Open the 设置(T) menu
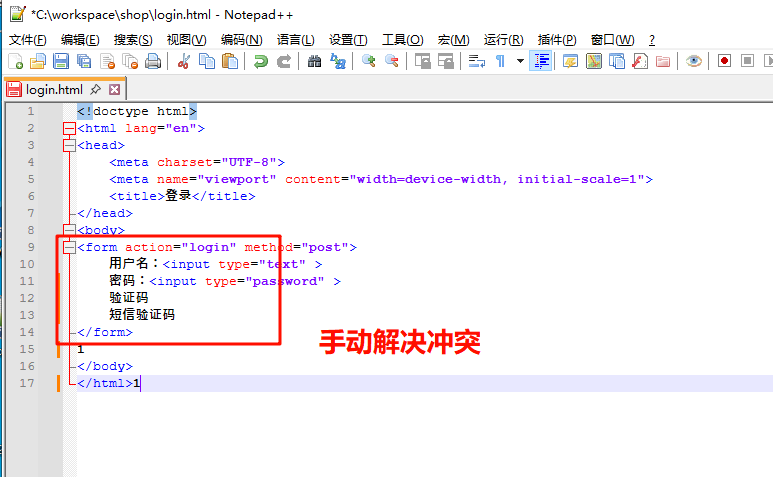This screenshot has height=477, width=773. (x=348, y=40)
